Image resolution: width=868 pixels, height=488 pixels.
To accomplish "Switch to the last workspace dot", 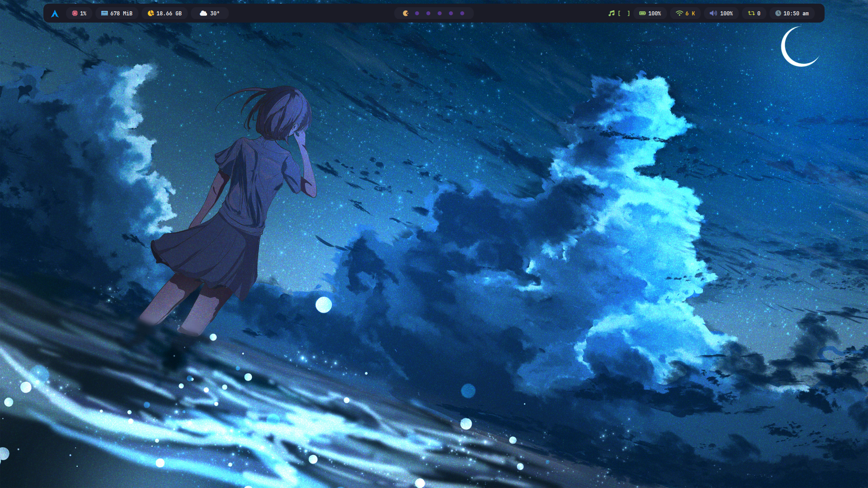I will pos(462,14).
